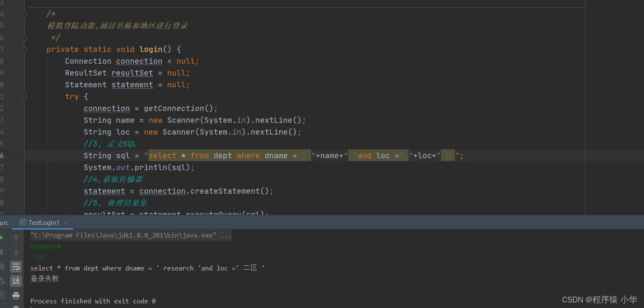Click the 'and loc =' SQL string fragment

[378, 156]
